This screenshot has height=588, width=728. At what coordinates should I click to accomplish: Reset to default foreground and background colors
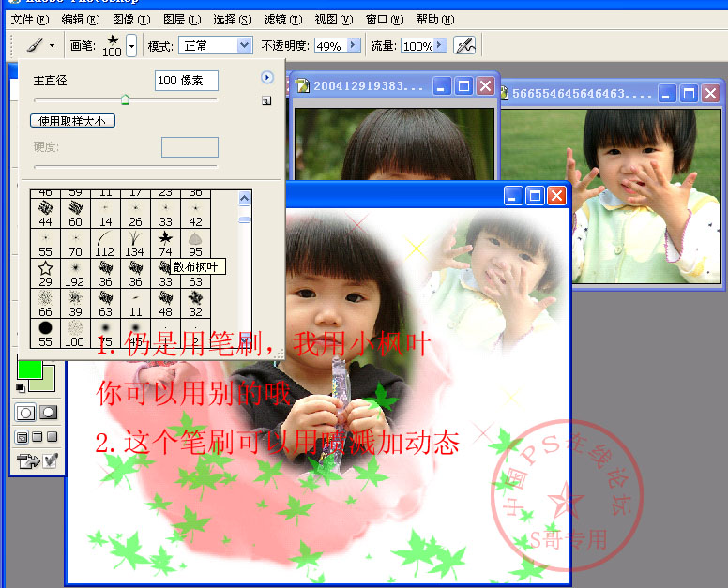coord(21,388)
